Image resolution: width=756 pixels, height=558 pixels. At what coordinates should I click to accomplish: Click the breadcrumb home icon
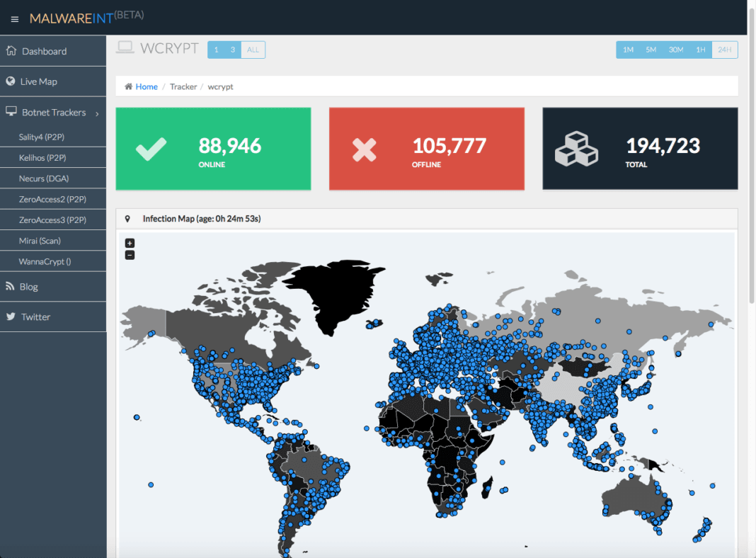coord(128,87)
